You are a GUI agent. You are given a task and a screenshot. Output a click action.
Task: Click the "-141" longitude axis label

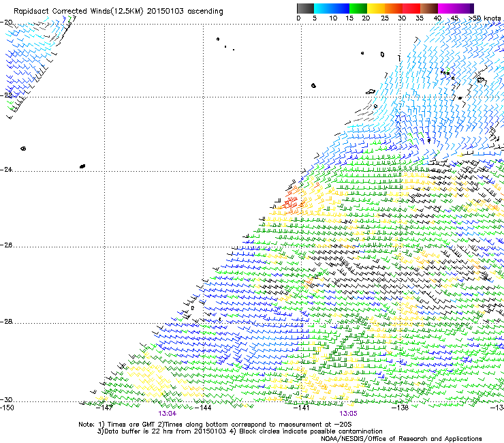pos(302,408)
